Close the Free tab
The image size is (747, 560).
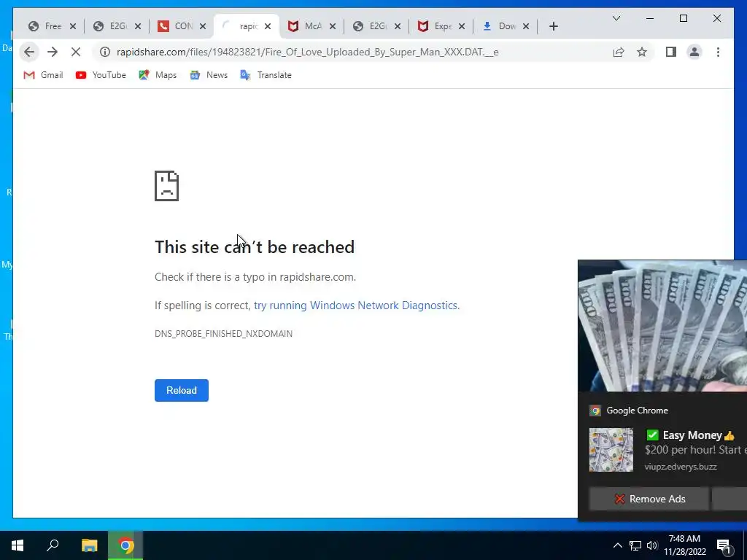click(x=73, y=26)
